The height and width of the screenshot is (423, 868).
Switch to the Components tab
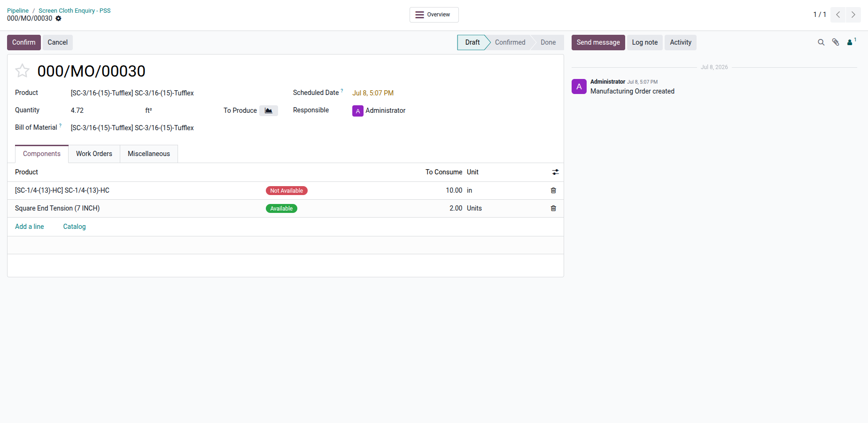(x=42, y=154)
